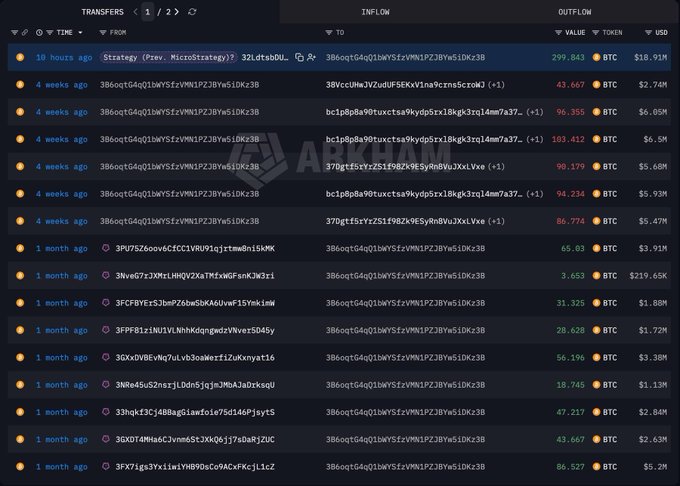Click the add-user icon beside 32LdtsbDU
Screen dimensions: 680x486
click(311, 57)
